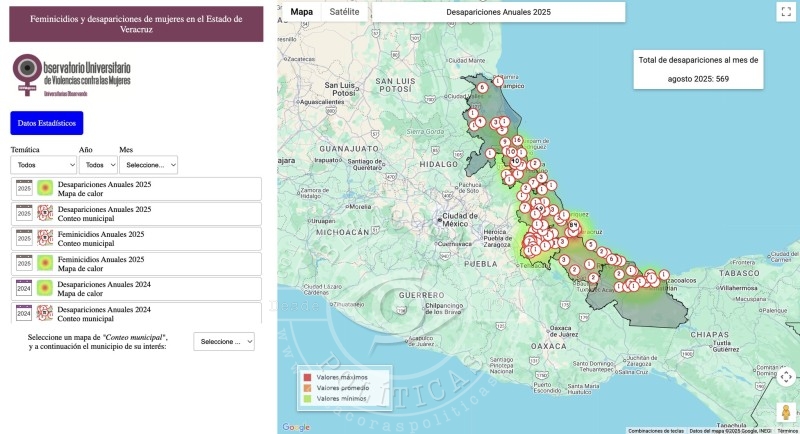Click the Observatorio Universitario logo

point(71,74)
